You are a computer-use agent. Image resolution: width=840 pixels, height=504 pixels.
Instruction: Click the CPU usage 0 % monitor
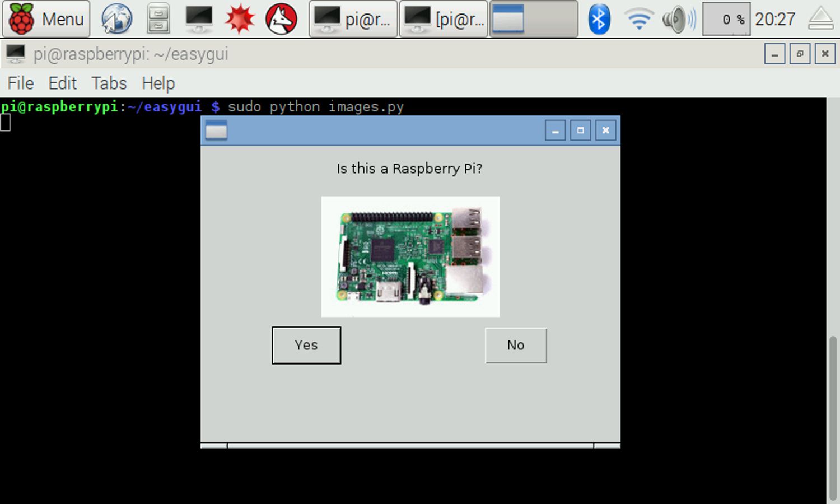point(726,19)
